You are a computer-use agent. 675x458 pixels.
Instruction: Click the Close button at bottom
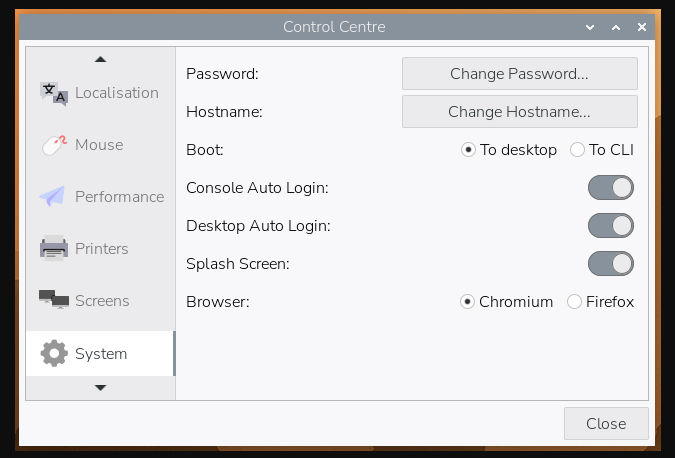(606, 423)
